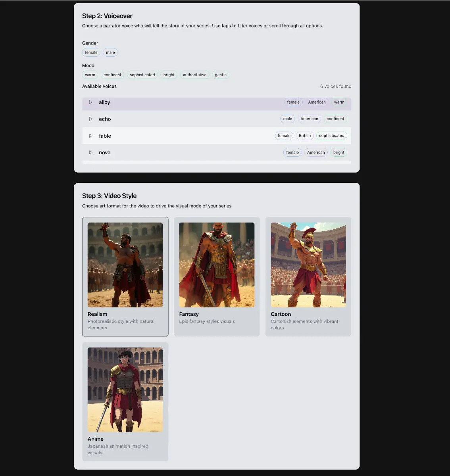
Task: Toggle the female gender filter tag
Action: (91, 52)
